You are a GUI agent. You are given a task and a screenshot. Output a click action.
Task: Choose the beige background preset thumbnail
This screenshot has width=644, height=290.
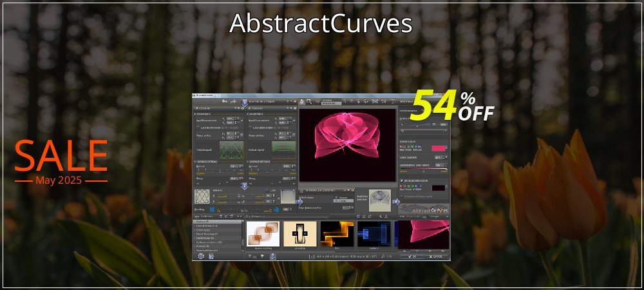300,234
